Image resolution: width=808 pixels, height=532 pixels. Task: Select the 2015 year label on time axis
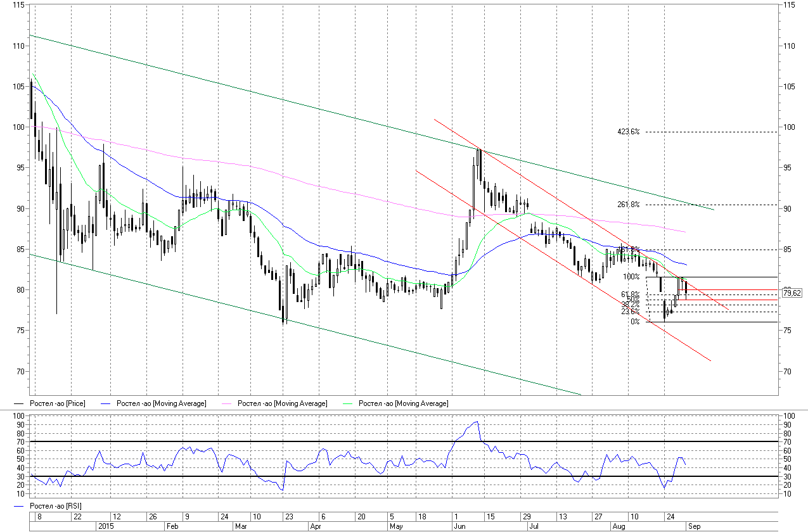[x=105, y=526]
